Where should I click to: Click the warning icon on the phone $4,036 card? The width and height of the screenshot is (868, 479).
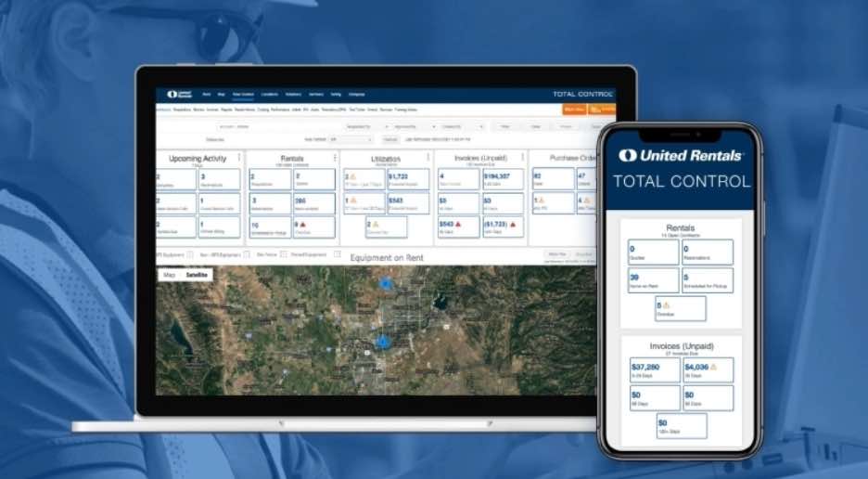click(x=713, y=367)
